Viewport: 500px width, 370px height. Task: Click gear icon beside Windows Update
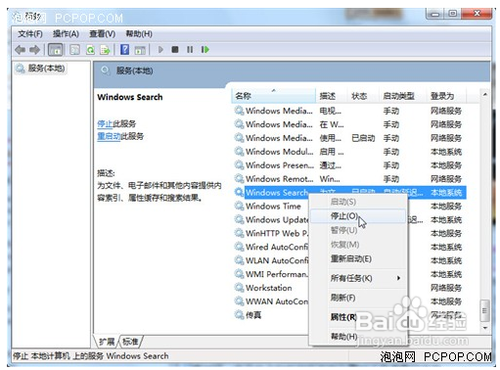pos(239,220)
